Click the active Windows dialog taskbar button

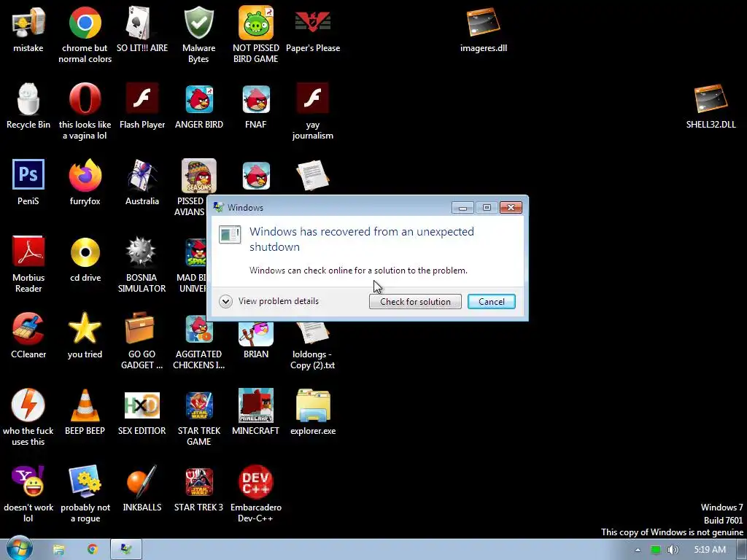[126, 550]
